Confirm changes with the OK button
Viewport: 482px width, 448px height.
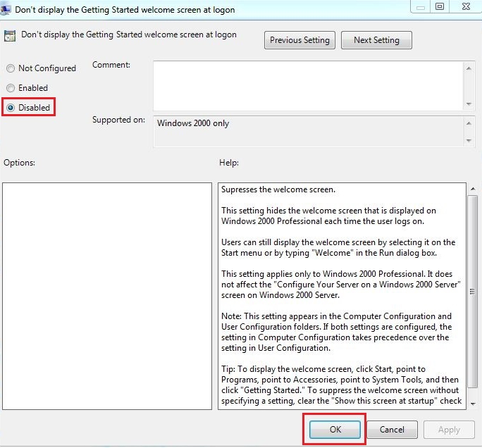tap(335, 430)
